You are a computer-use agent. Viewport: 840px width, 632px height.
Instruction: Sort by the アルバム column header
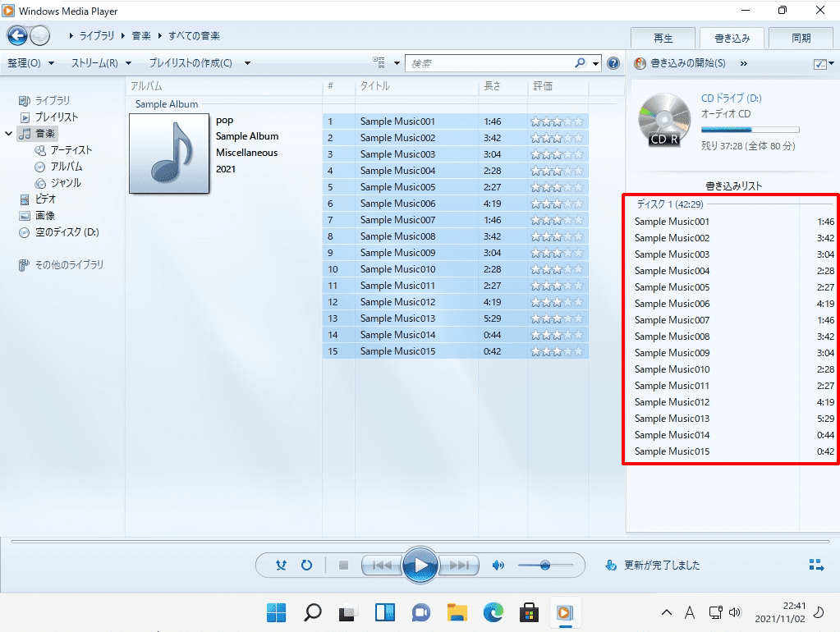223,86
